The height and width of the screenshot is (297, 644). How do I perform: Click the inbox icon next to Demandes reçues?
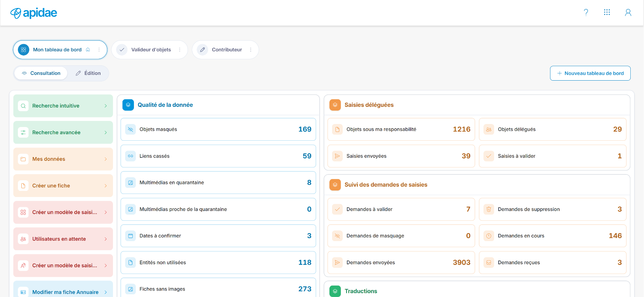coord(489,262)
